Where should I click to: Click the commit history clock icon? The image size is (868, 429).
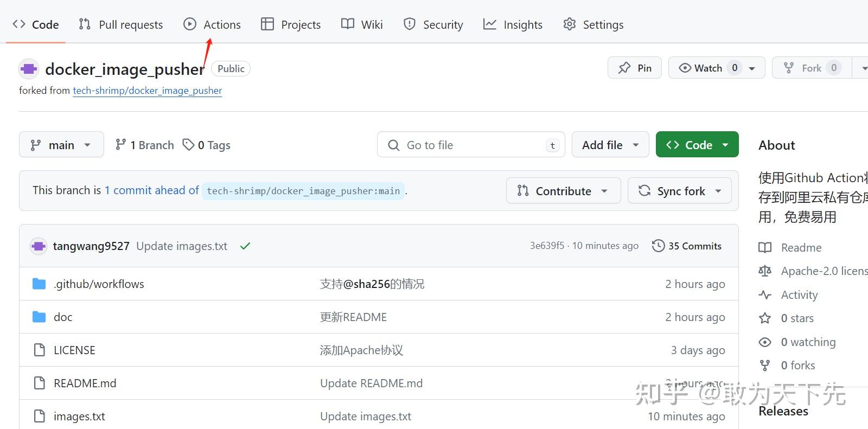[x=658, y=246]
